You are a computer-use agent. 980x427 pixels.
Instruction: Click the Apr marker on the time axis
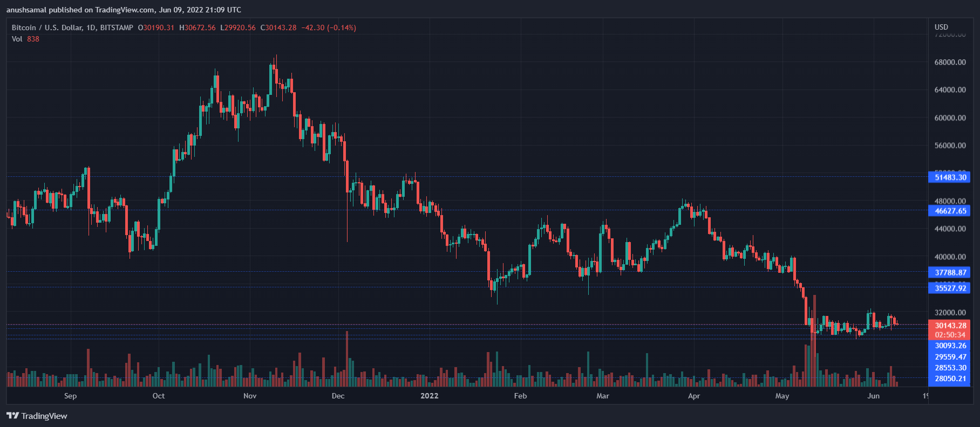[694, 396]
